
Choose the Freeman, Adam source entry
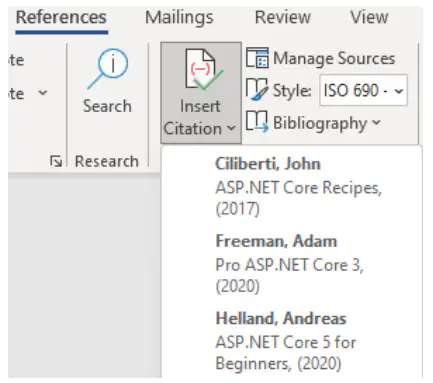(292, 264)
